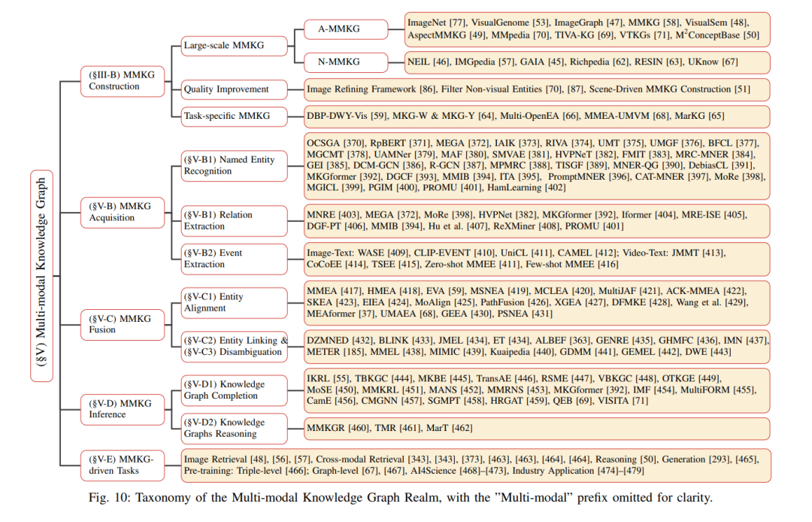Image resolution: width=812 pixels, height=522 pixels.
Task: Click the Fig. 10 caption text
Action: coord(400,498)
